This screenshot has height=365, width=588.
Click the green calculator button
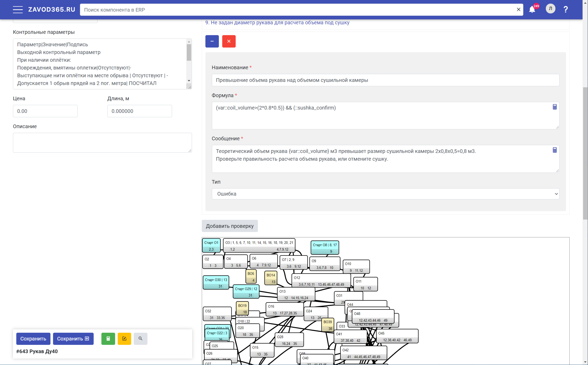click(x=108, y=339)
